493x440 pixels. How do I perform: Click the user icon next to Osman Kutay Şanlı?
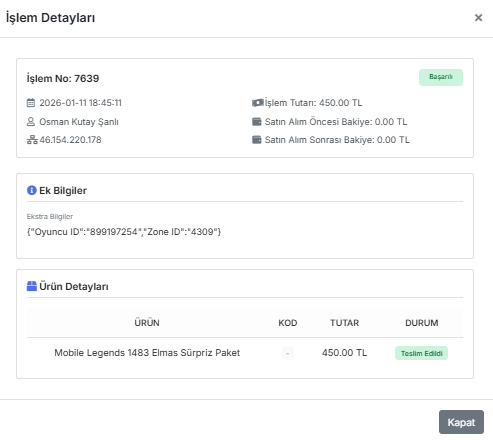tap(31, 122)
